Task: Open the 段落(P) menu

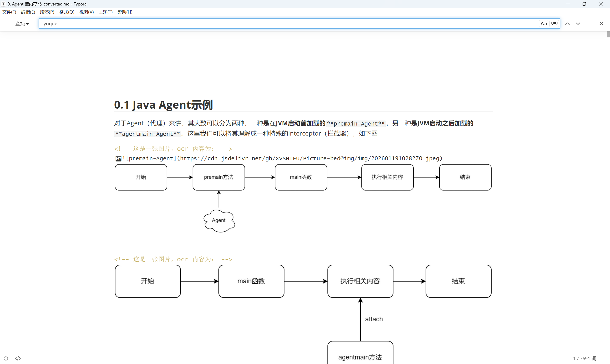Action: [x=47, y=12]
